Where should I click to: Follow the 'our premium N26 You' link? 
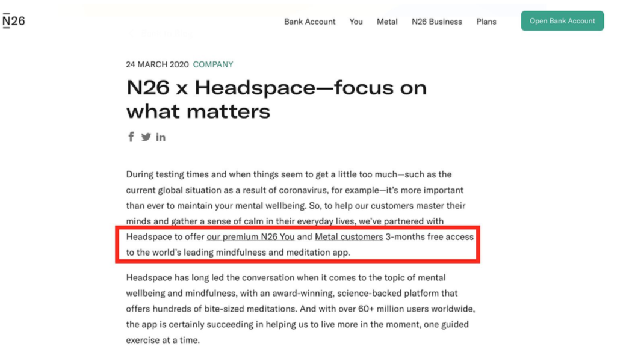point(250,237)
